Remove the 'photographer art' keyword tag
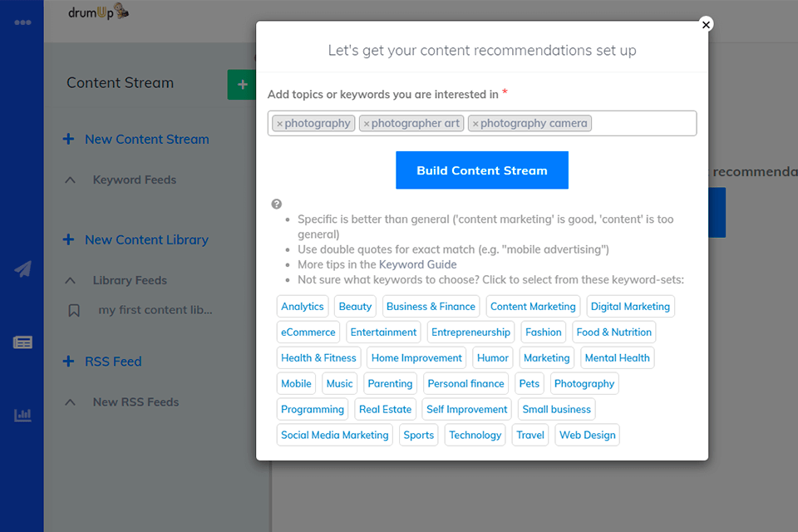 (367, 124)
